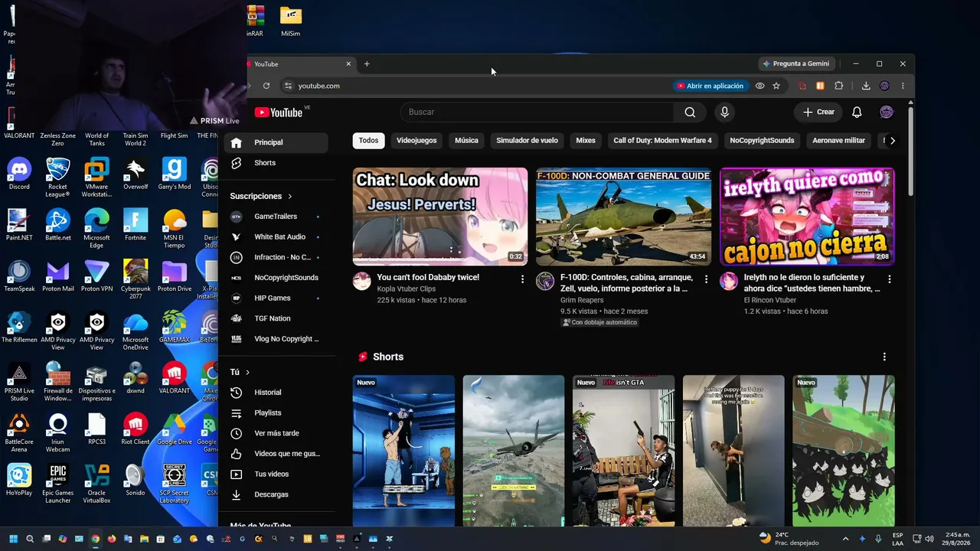Select the 'Mixes' filter chip
Screen dimensions: 980x551
click(586, 141)
